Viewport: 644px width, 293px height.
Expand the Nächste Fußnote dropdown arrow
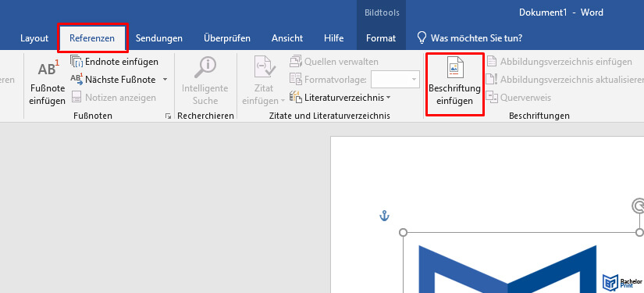165,80
